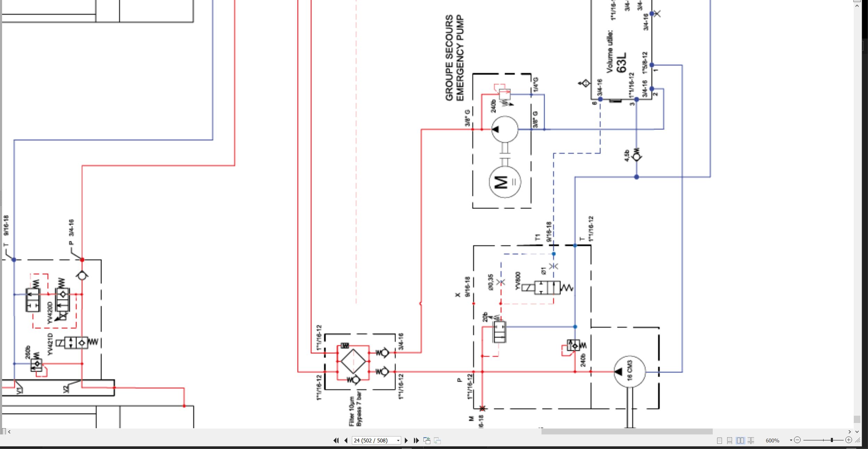Click the vertical scrollbar down arrow
Screen dimensions: 868x449
(x=857, y=432)
